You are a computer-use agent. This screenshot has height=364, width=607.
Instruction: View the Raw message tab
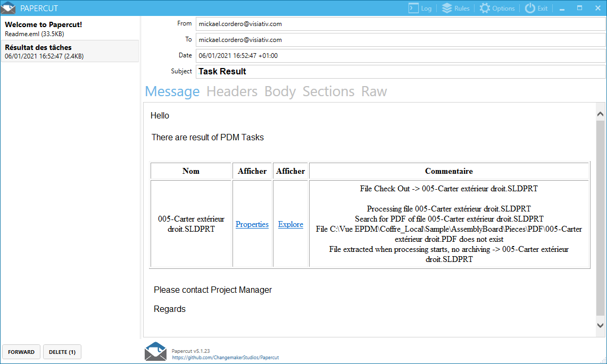click(374, 91)
